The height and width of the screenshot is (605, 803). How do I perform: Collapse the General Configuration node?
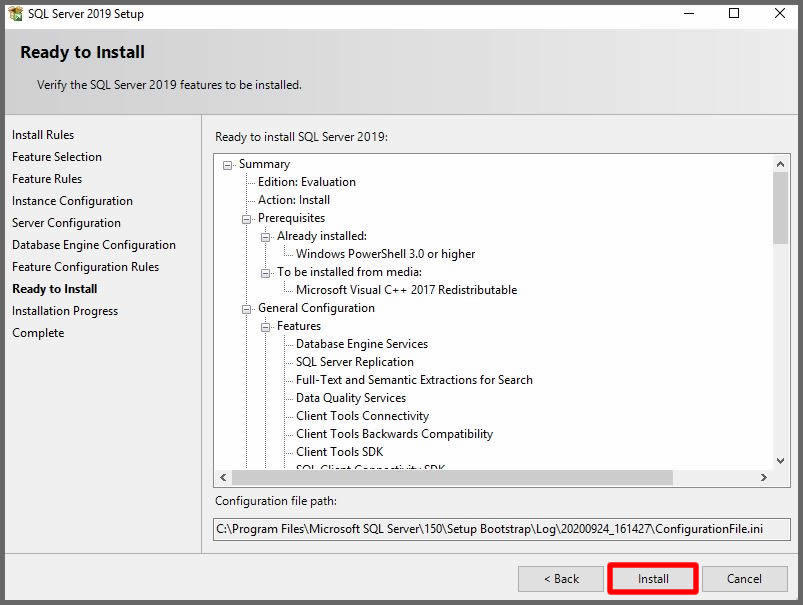pyautogui.click(x=247, y=308)
